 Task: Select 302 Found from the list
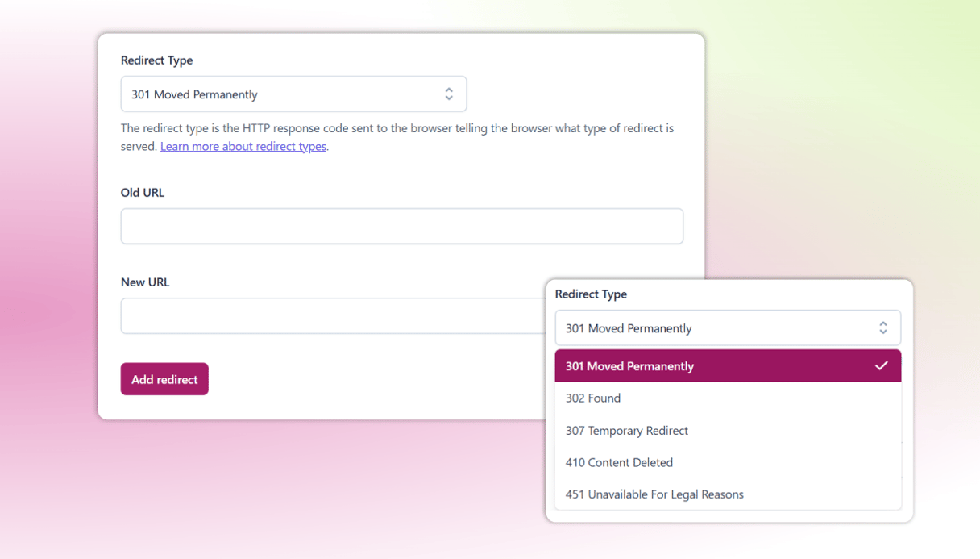593,398
